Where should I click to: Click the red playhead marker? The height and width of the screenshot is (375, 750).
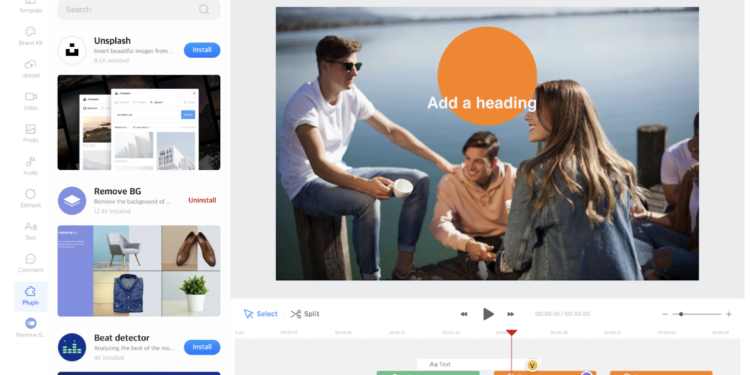click(x=511, y=332)
